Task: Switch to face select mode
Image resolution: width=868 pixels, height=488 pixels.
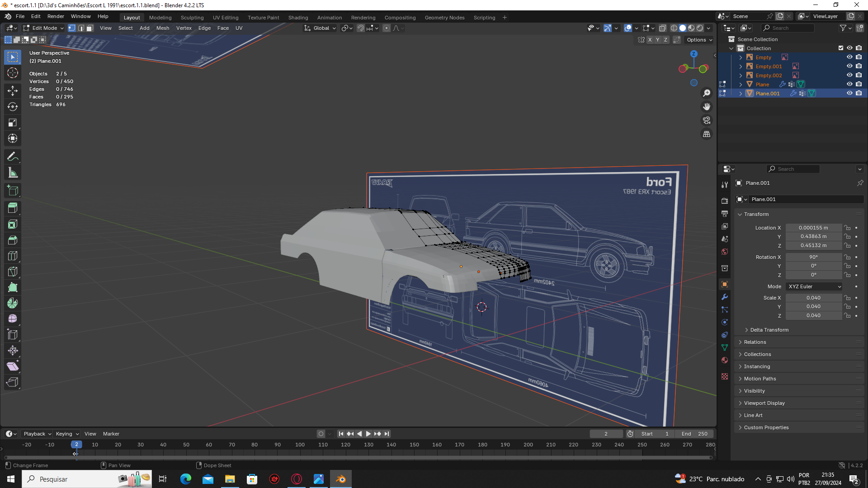Action: point(90,28)
